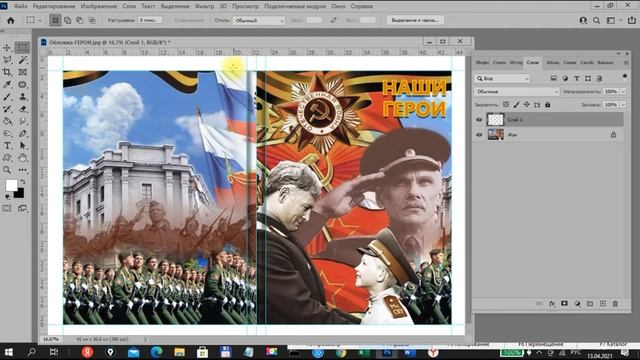
Task: Open the Layers panel menu
Action: pos(626,62)
